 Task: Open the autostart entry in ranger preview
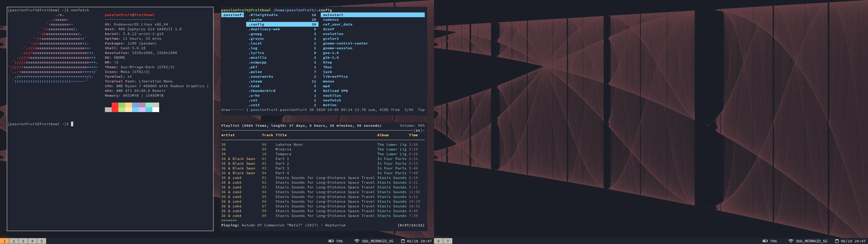373,15
